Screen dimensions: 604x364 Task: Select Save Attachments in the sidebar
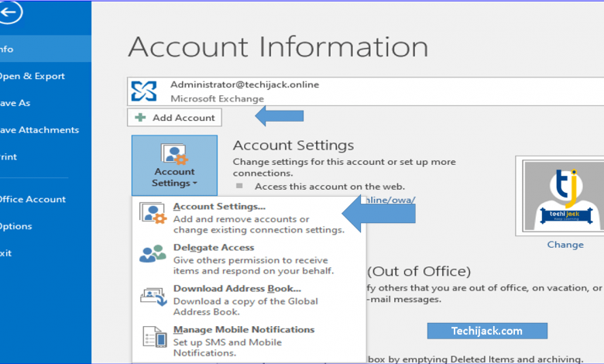click(x=46, y=130)
